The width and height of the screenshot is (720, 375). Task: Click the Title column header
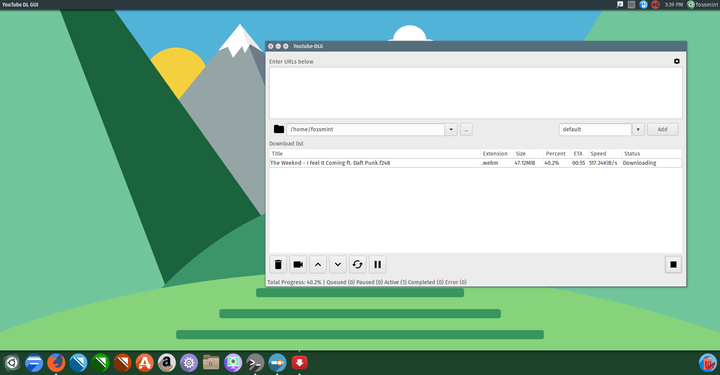pyautogui.click(x=375, y=154)
